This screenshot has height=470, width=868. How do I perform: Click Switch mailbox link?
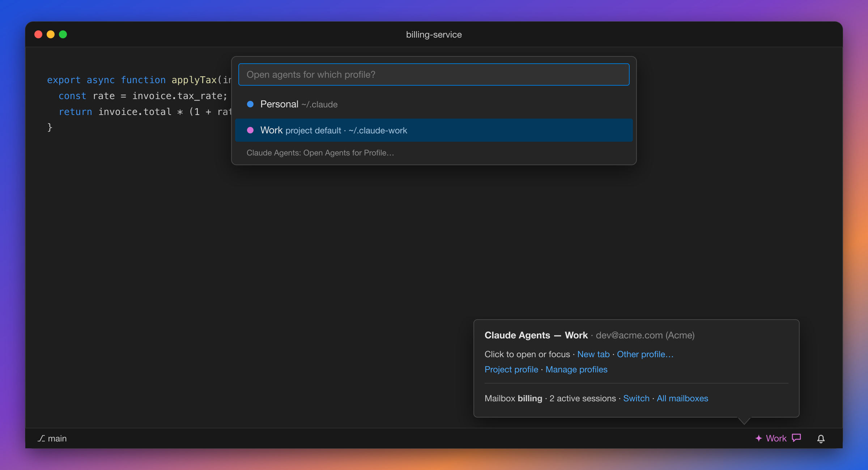click(636, 398)
